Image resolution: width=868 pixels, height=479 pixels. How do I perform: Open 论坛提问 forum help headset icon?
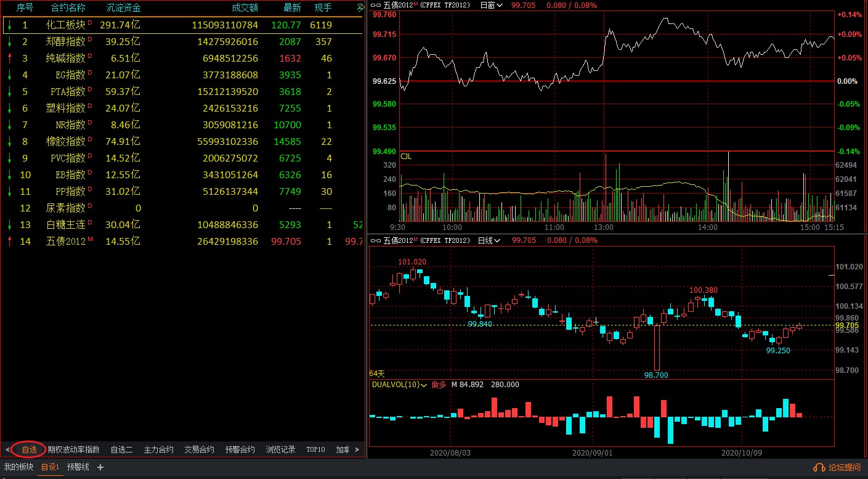coord(819,467)
